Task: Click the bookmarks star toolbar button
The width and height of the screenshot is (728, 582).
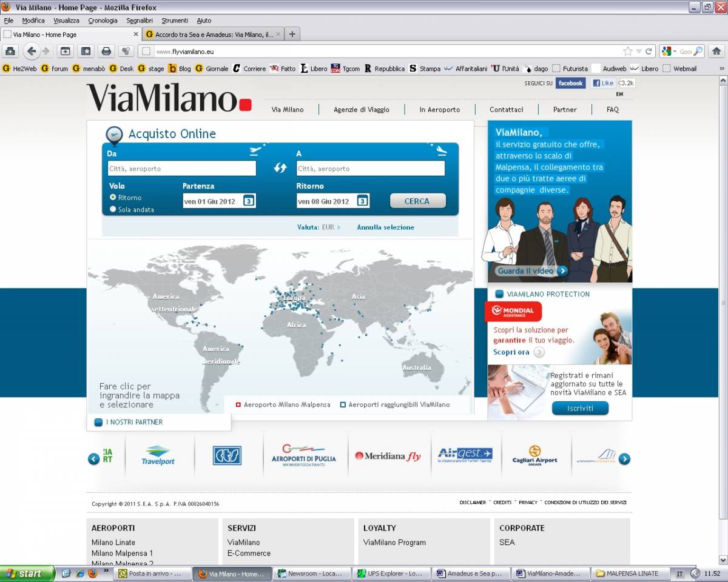Action: click(x=86, y=52)
